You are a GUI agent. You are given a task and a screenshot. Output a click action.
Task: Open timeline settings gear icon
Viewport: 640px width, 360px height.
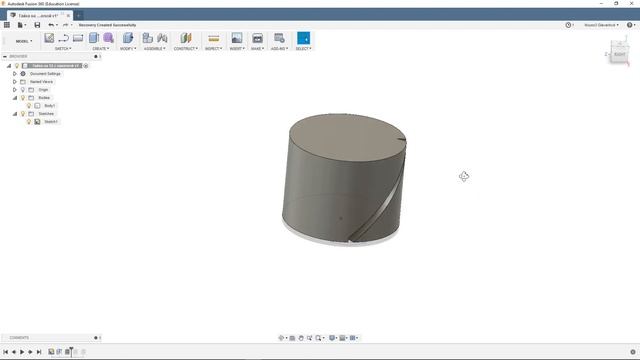(633, 352)
